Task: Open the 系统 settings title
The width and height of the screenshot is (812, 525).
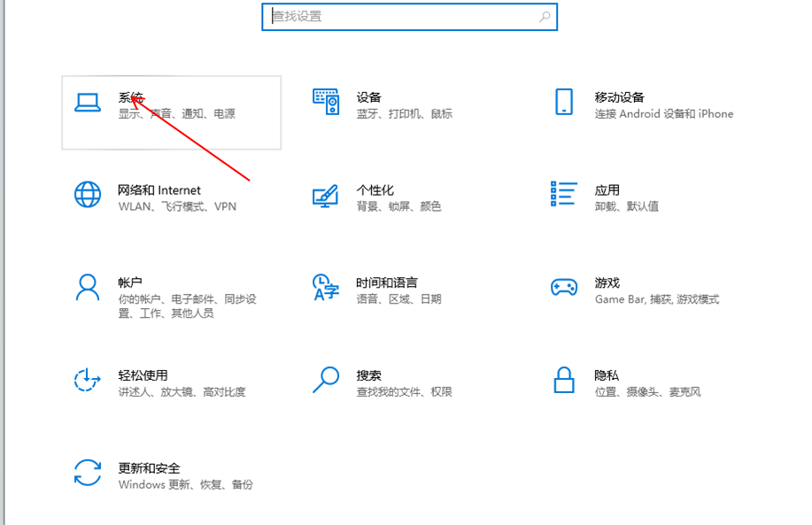Action: pyautogui.click(x=130, y=97)
